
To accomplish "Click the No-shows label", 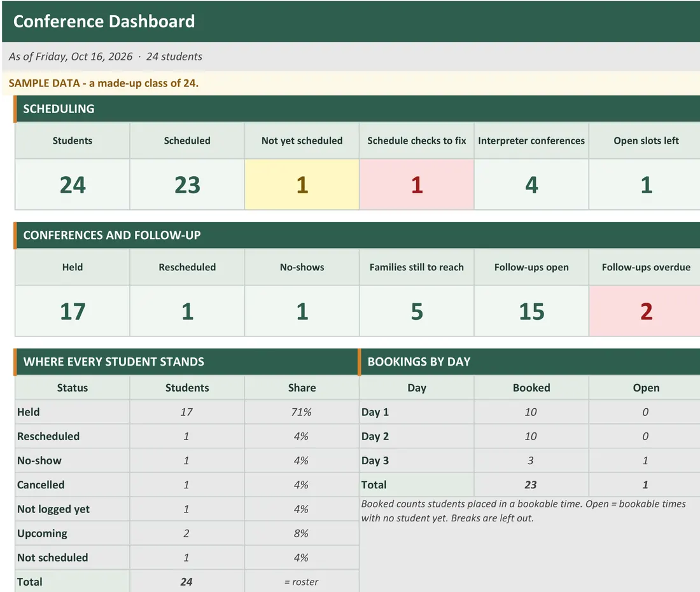I will click(x=302, y=267).
